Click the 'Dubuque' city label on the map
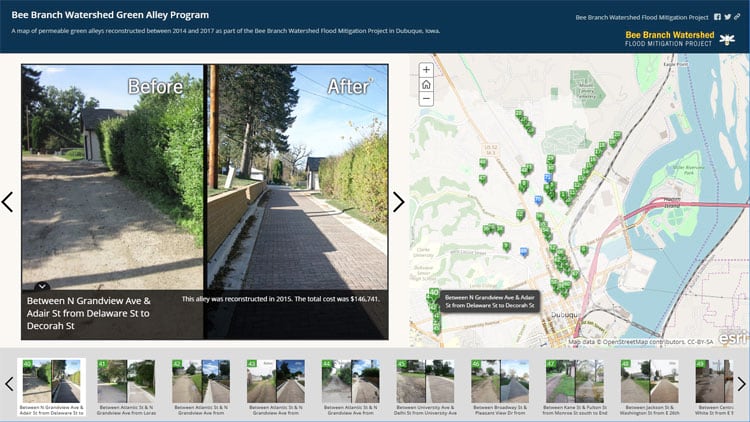Screen dimensions: 750x422 coord(565,315)
